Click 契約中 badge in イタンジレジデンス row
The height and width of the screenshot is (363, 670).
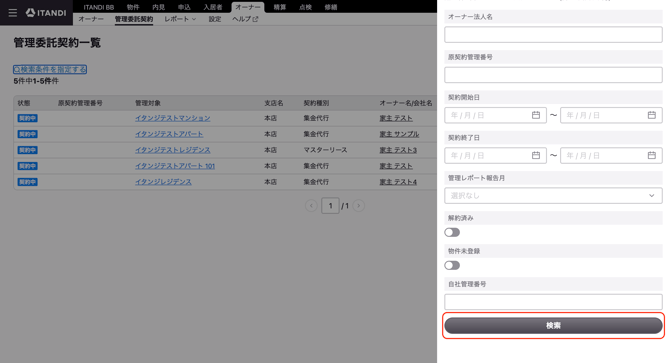pos(27,182)
